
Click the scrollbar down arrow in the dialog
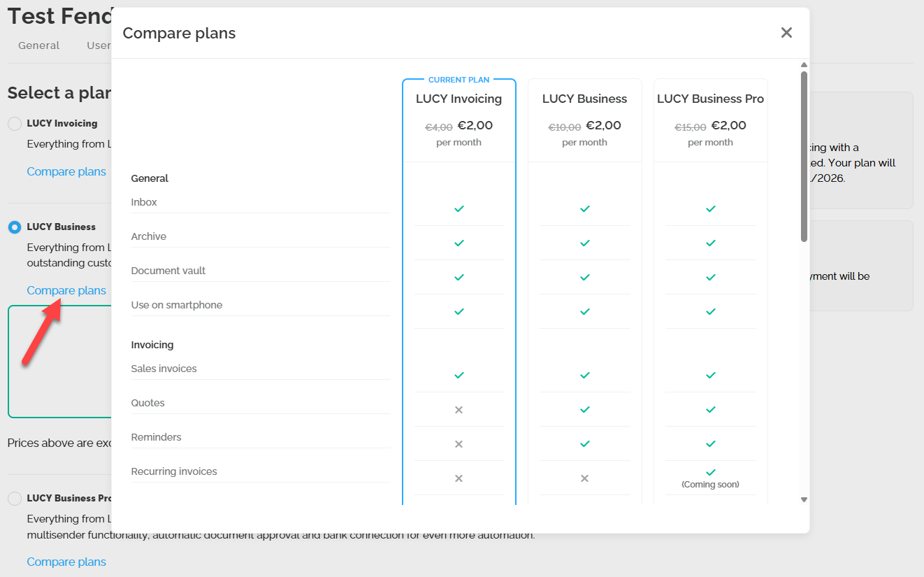click(804, 499)
